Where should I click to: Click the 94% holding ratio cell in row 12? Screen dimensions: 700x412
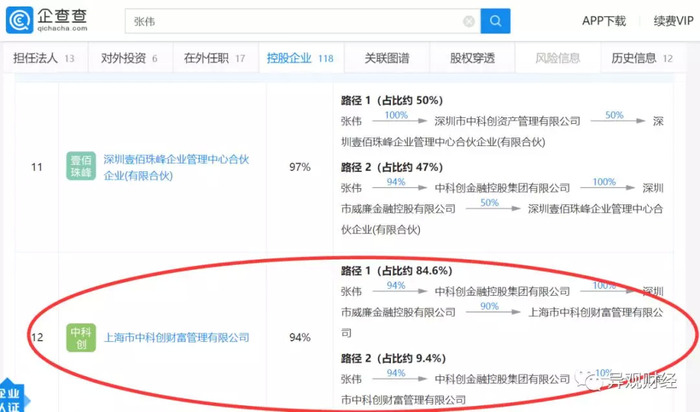tap(300, 337)
